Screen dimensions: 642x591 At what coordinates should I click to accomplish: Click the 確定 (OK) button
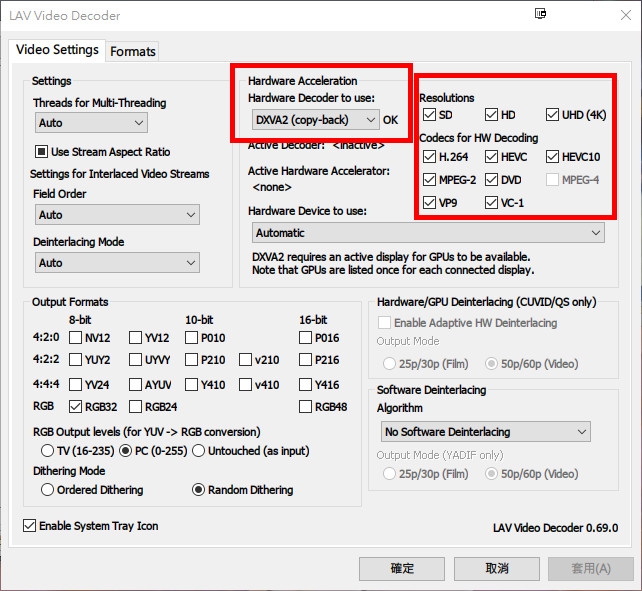[402, 568]
